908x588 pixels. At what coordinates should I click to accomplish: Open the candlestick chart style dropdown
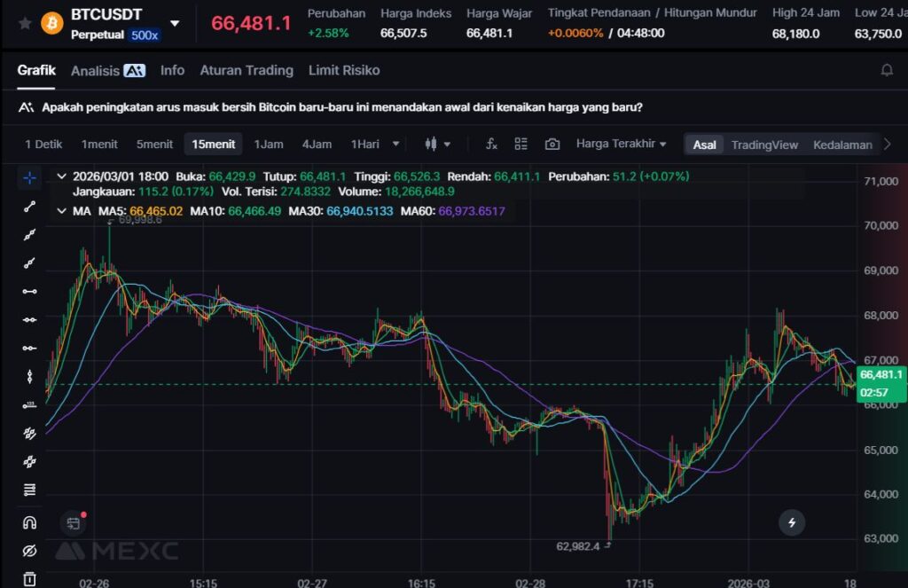click(438, 144)
